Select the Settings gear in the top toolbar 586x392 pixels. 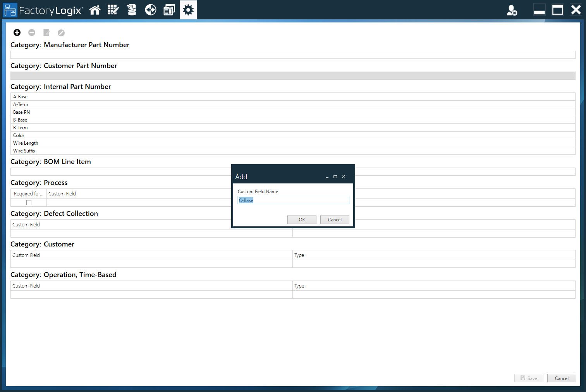188,10
